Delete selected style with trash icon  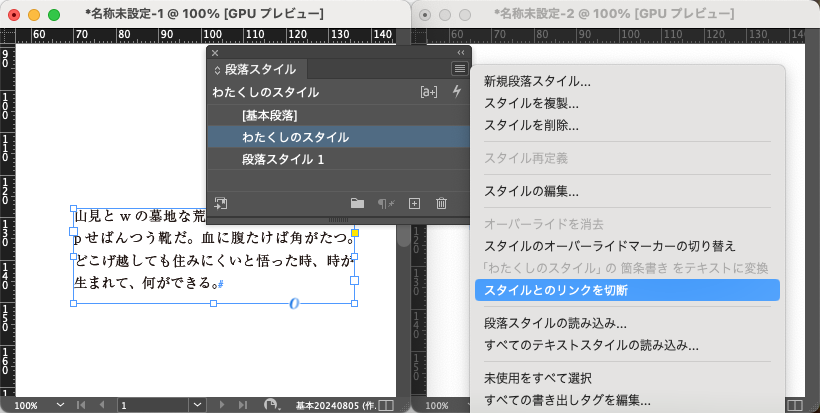[x=441, y=203]
